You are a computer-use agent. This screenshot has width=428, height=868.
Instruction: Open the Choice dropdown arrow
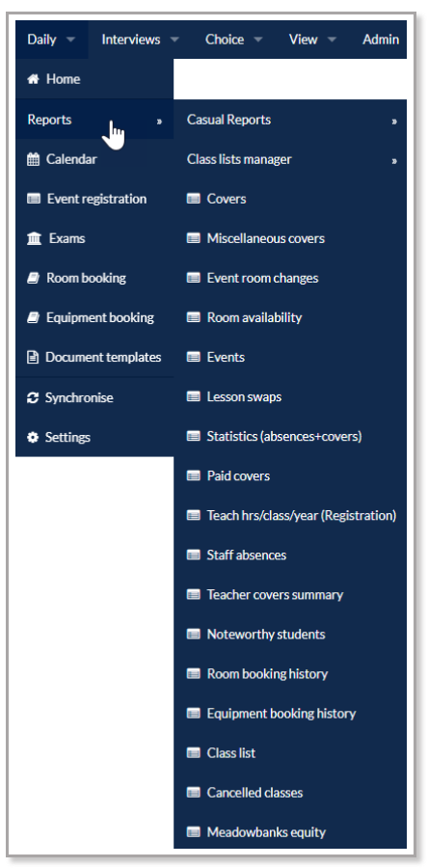point(257,40)
